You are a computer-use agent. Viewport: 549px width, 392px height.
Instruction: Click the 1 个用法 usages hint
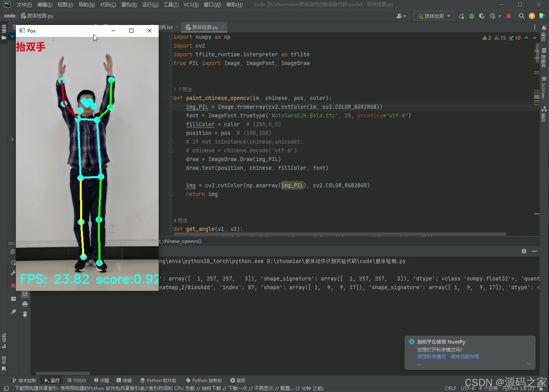[x=182, y=89]
